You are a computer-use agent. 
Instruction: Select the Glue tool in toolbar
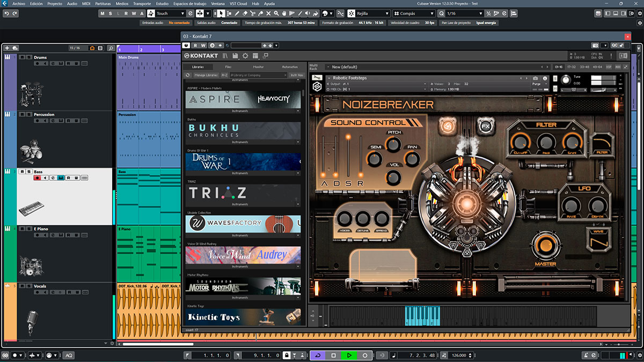click(x=261, y=13)
